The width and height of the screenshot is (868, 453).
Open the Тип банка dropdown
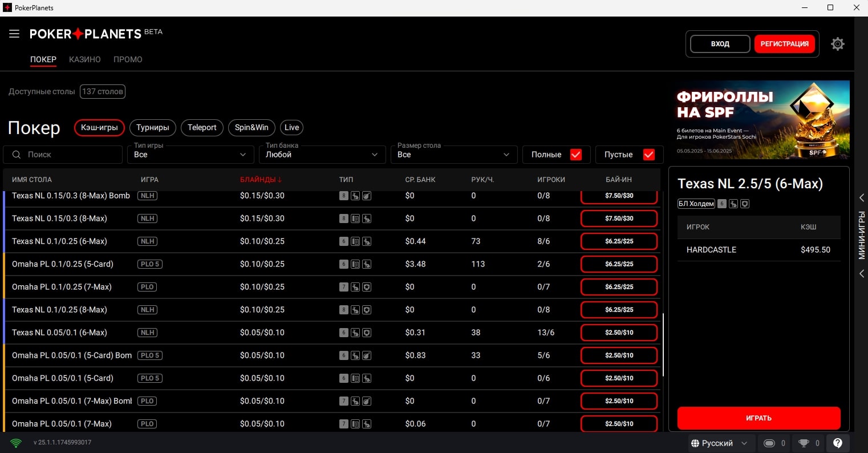coord(322,155)
